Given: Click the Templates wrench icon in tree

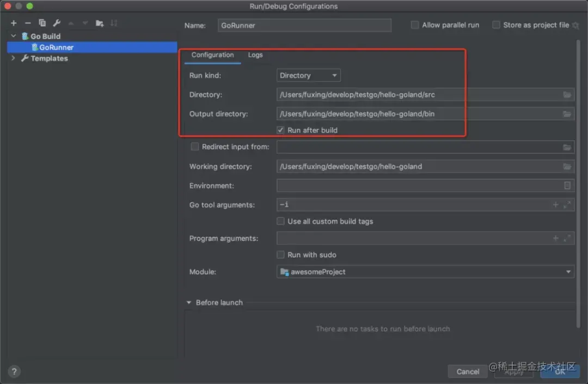Looking at the screenshot, I should point(24,58).
